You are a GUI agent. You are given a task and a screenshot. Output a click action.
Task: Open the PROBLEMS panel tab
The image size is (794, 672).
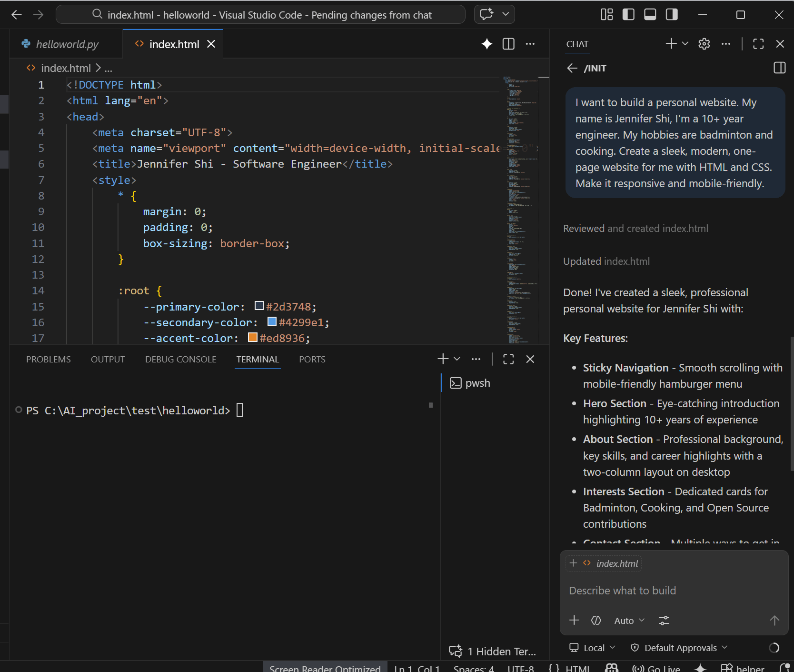[x=49, y=360]
